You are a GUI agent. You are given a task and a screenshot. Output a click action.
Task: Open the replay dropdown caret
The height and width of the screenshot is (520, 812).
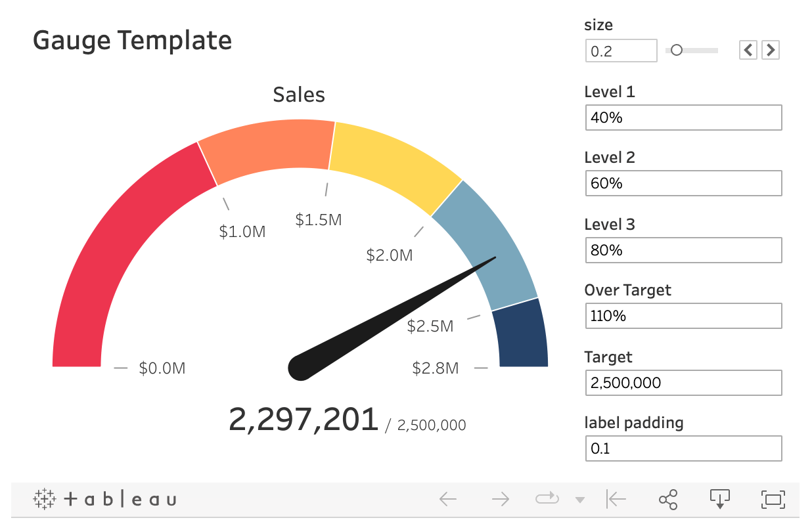[x=579, y=500]
